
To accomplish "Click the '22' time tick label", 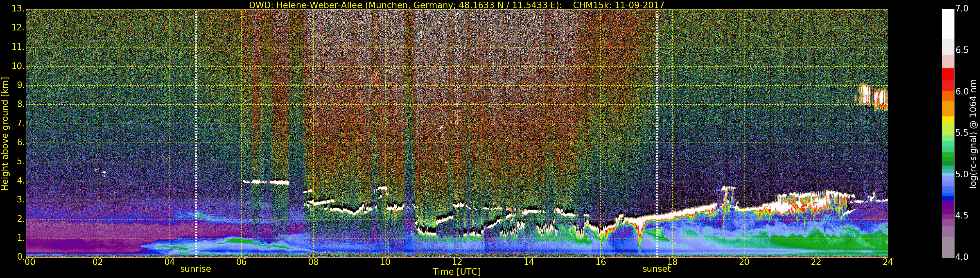I will pos(816,262).
